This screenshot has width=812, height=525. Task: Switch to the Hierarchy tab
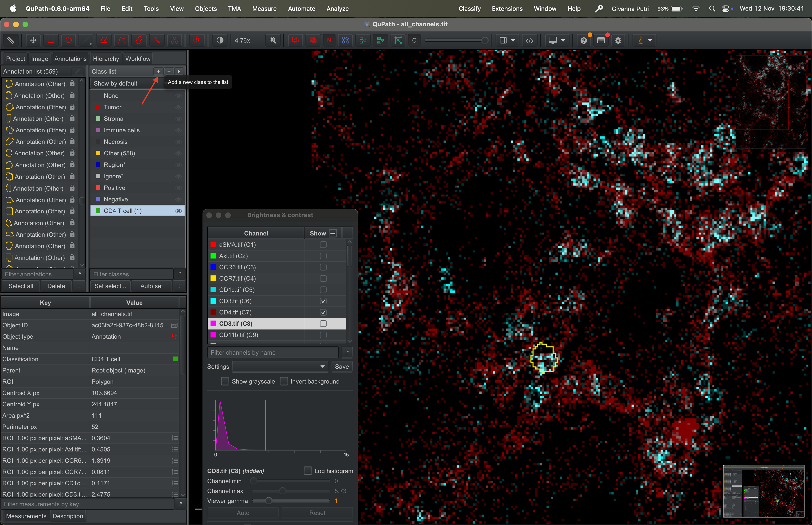coord(106,59)
